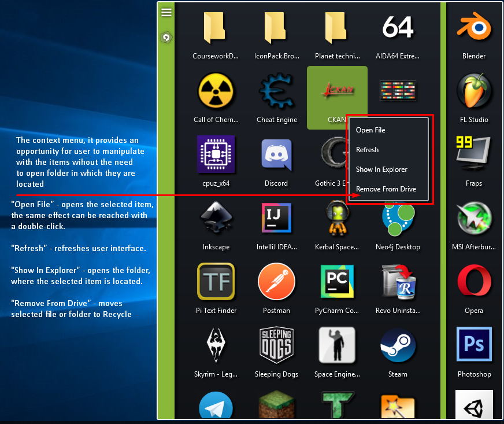This screenshot has width=504, height=424.
Task: Open Space Engineers icon
Action: (337, 345)
